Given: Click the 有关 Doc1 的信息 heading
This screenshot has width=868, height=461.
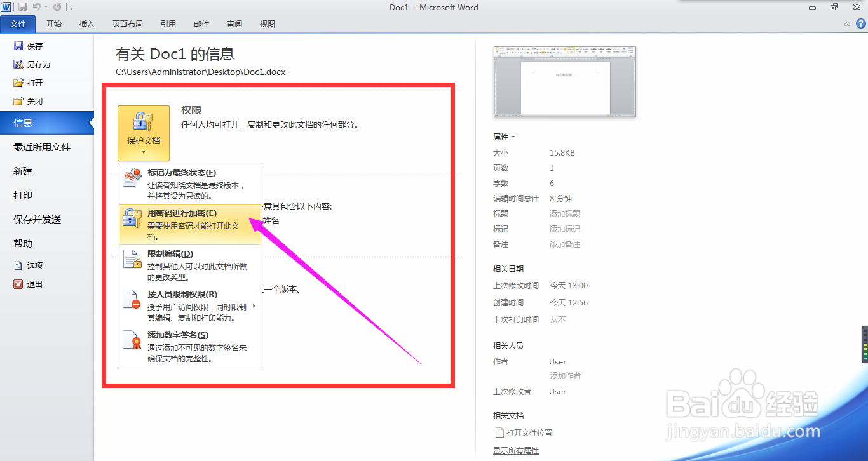Looking at the screenshot, I should pyautogui.click(x=175, y=54).
